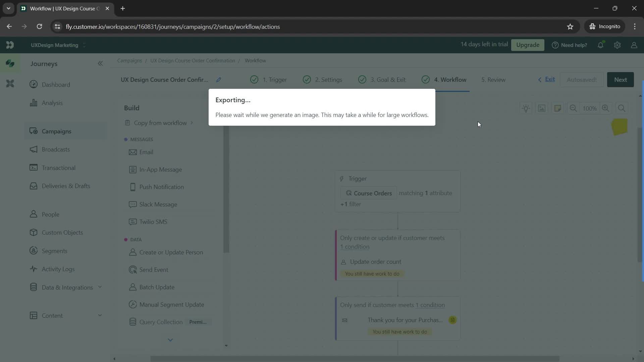Click the Trigger step checkmark icon

(x=254, y=79)
